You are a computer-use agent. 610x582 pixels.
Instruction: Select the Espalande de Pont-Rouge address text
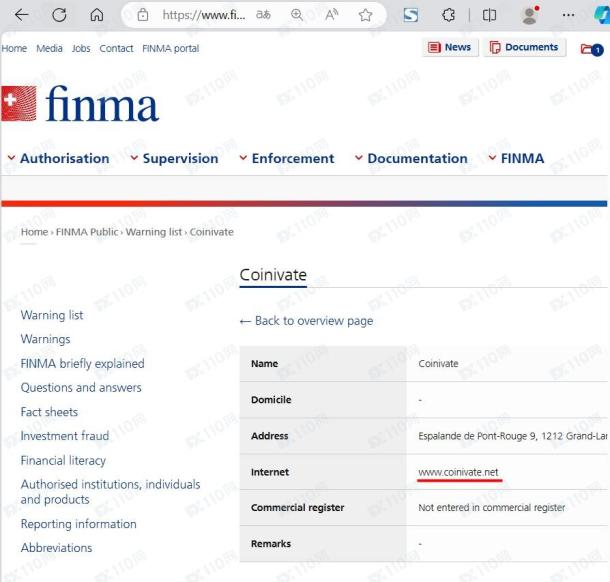coord(513,436)
